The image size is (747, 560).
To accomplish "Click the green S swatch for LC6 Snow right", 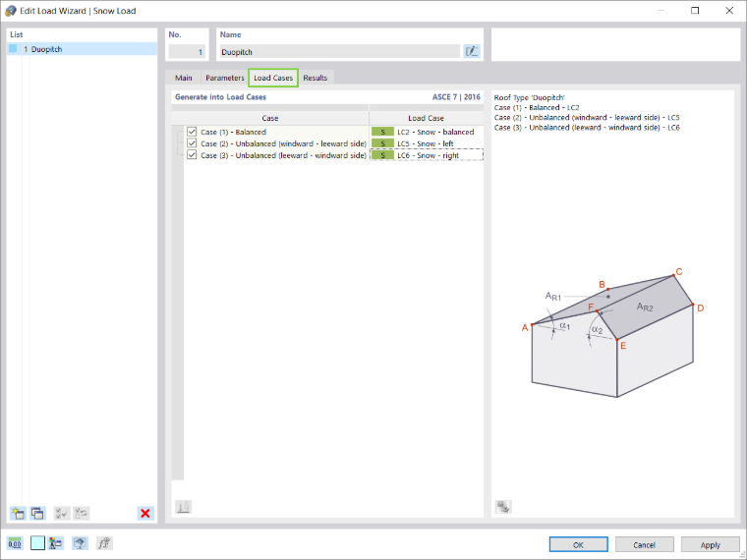I will coord(382,155).
